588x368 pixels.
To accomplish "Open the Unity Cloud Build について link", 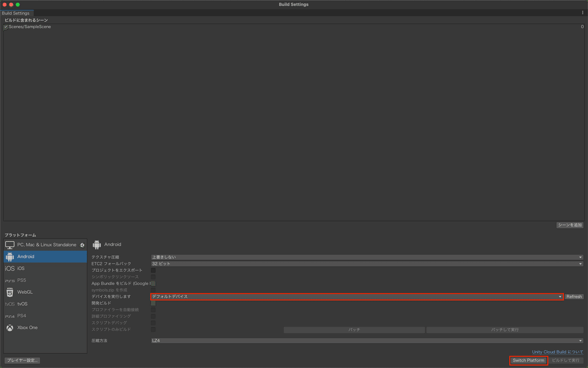I will 558,352.
